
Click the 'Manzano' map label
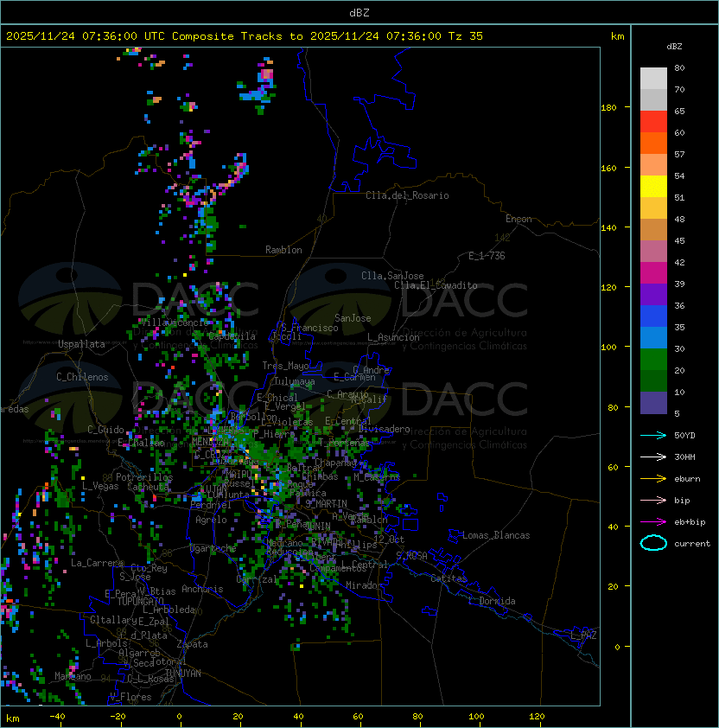pyautogui.click(x=73, y=676)
